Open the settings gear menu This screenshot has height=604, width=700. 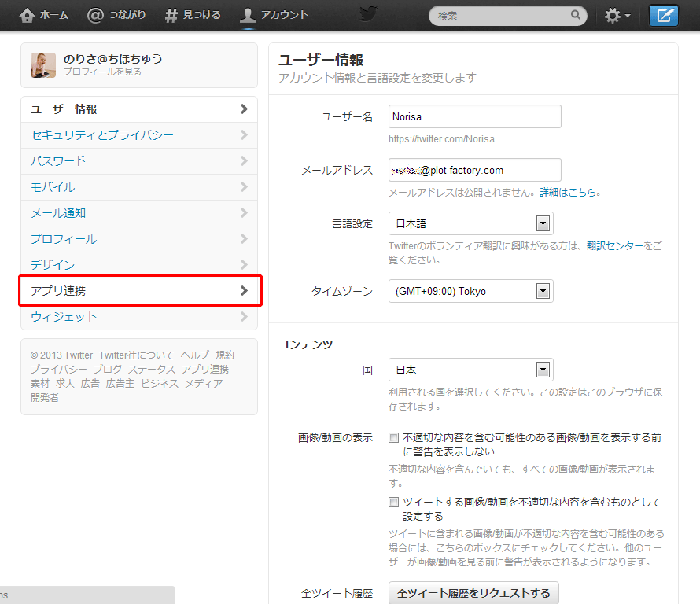[x=617, y=16]
